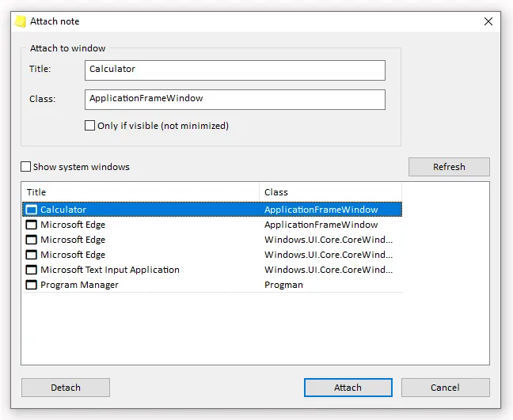Enable Only if visible (not minimized)
The height and width of the screenshot is (420, 513).
[x=89, y=126]
